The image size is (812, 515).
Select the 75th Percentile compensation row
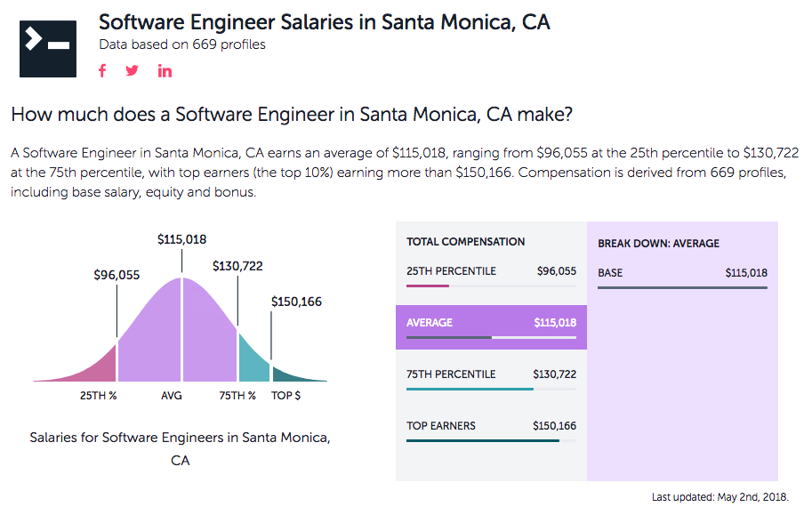491,377
